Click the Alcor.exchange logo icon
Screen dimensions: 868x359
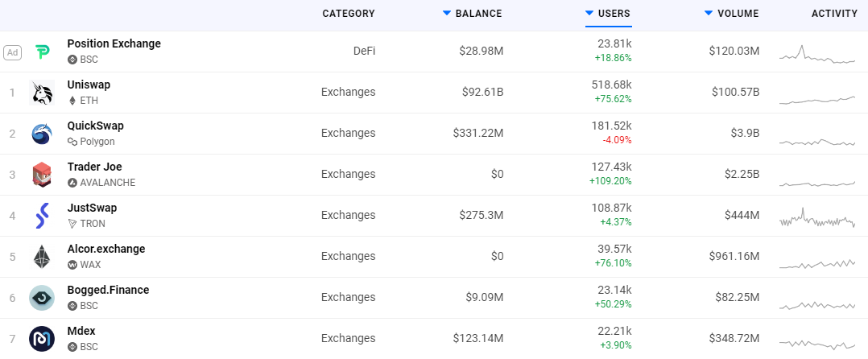tap(42, 257)
